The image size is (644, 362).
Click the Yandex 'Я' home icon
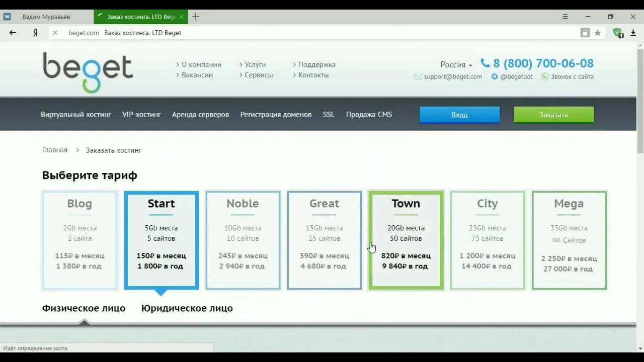point(35,33)
